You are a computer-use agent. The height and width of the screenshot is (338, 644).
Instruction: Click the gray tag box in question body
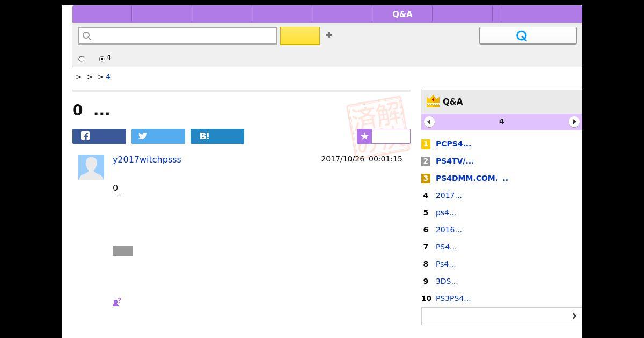click(x=123, y=251)
